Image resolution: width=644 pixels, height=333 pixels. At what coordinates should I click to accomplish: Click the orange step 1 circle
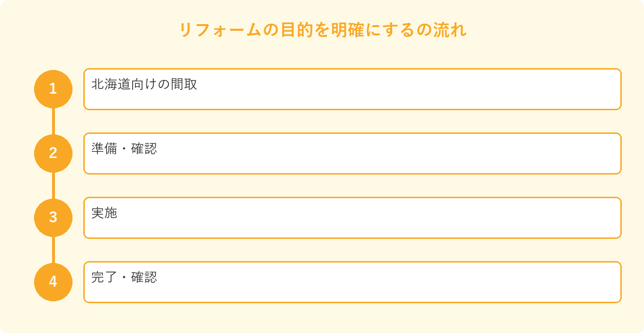[x=53, y=89]
